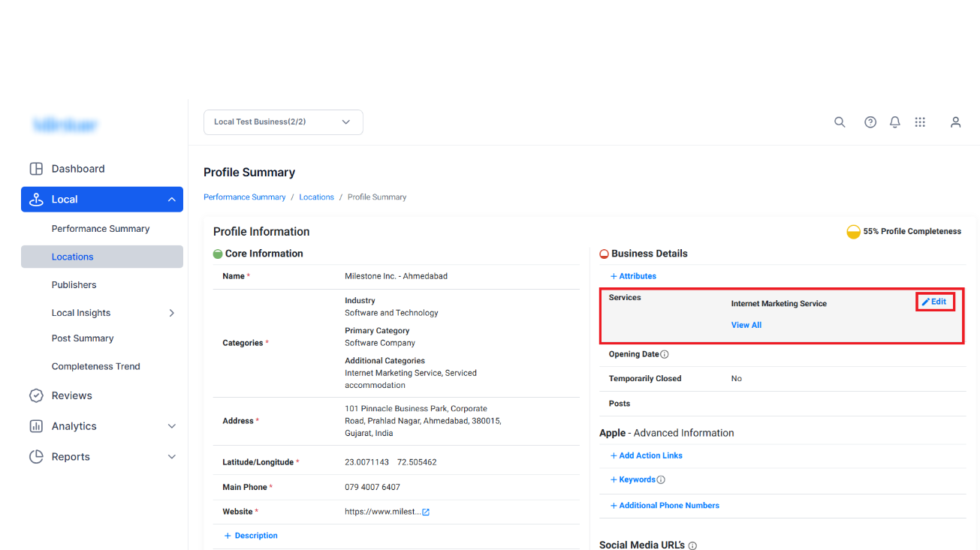The image size is (980, 550).
Task: Open the apps grid icon
Action: 920,122
